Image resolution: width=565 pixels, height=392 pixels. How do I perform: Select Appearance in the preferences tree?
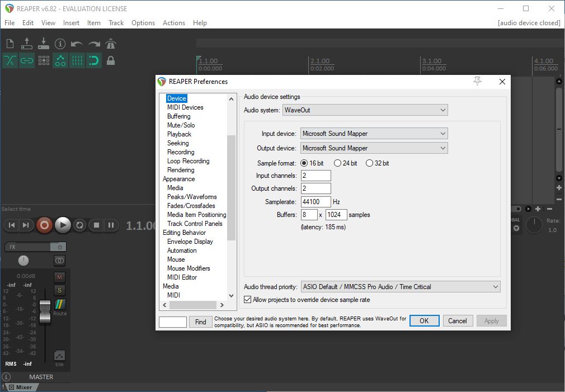click(x=178, y=179)
